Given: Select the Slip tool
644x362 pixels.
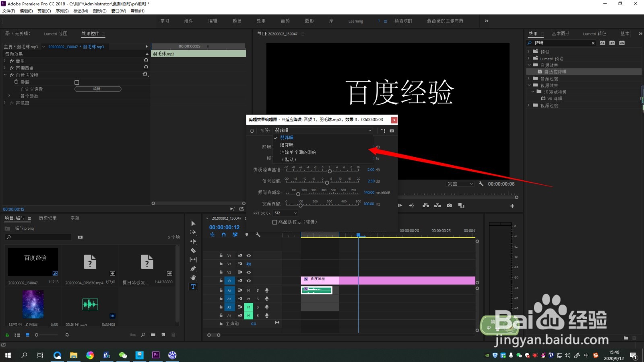Looking at the screenshot, I should coord(193,259).
